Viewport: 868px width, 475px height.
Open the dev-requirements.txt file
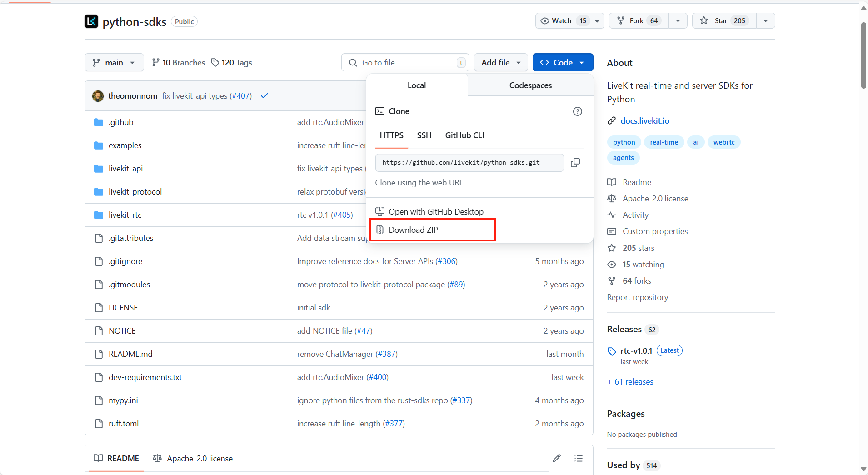click(x=145, y=377)
